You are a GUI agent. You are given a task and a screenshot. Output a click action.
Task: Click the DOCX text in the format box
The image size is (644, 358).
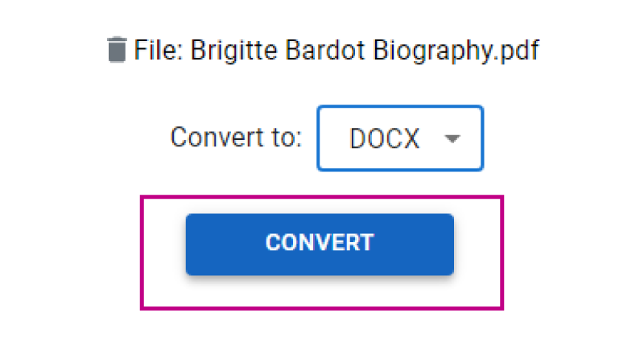click(384, 138)
